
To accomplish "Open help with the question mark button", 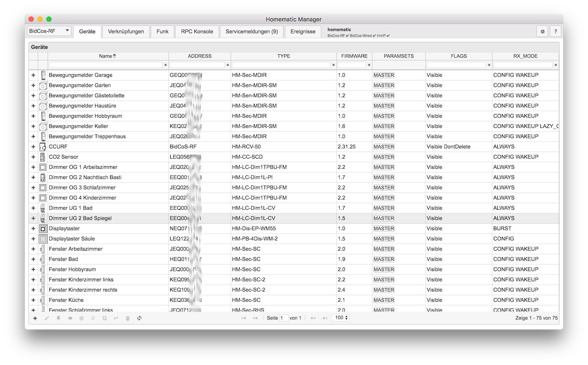I will click(x=555, y=32).
